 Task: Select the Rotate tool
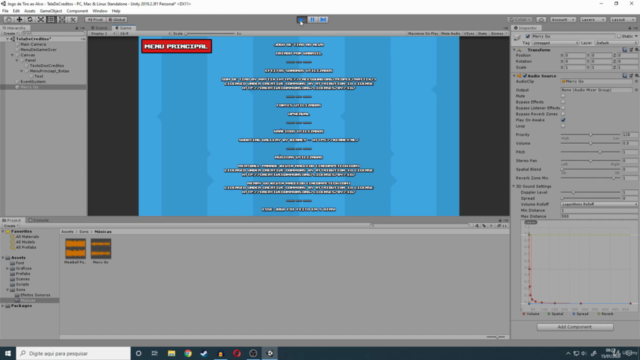(30, 20)
